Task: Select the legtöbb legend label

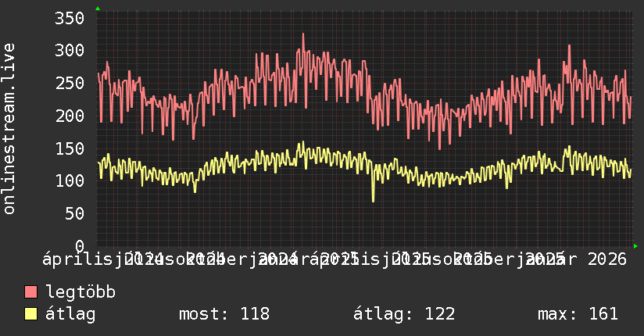Action: pos(80,291)
